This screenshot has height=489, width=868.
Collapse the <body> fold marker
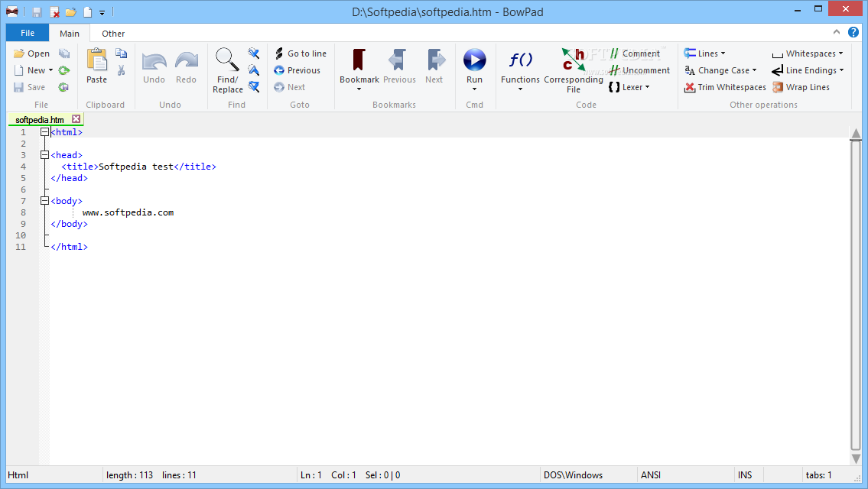45,201
